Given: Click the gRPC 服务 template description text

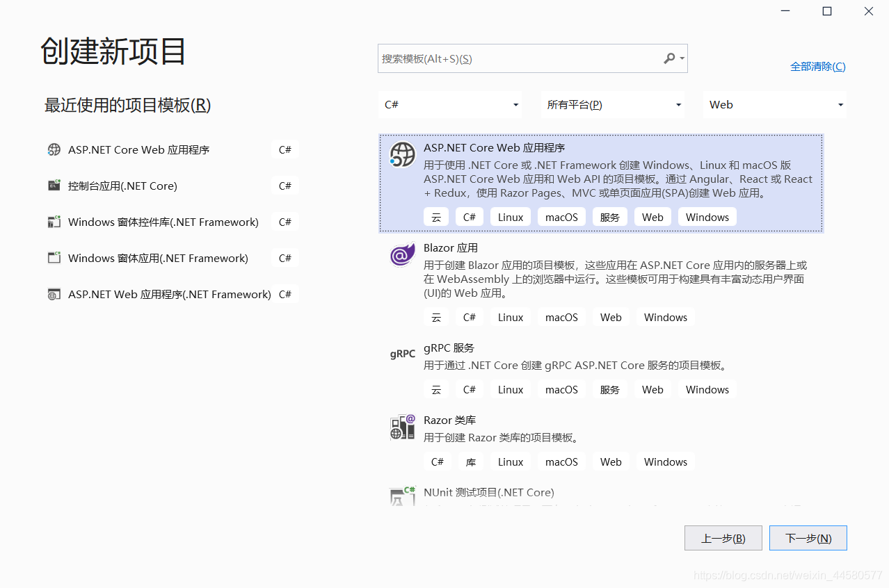Looking at the screenshot, I should click(575, 365).
